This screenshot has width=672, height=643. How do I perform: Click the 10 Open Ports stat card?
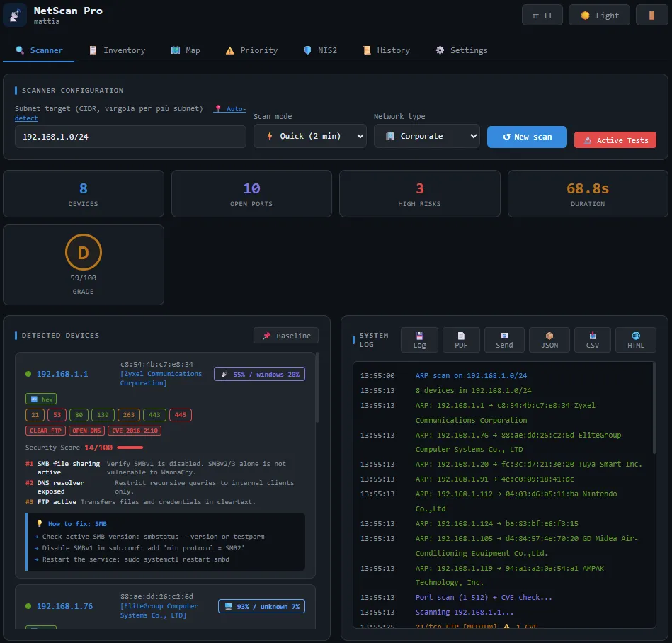(x=251, y=194)
